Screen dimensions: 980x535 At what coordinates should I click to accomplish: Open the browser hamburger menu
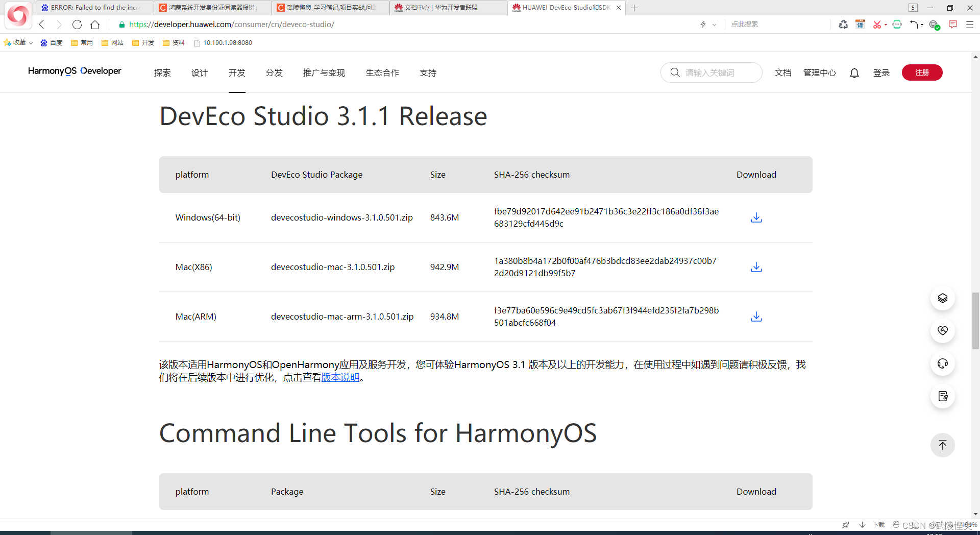[x=970, y=25]
